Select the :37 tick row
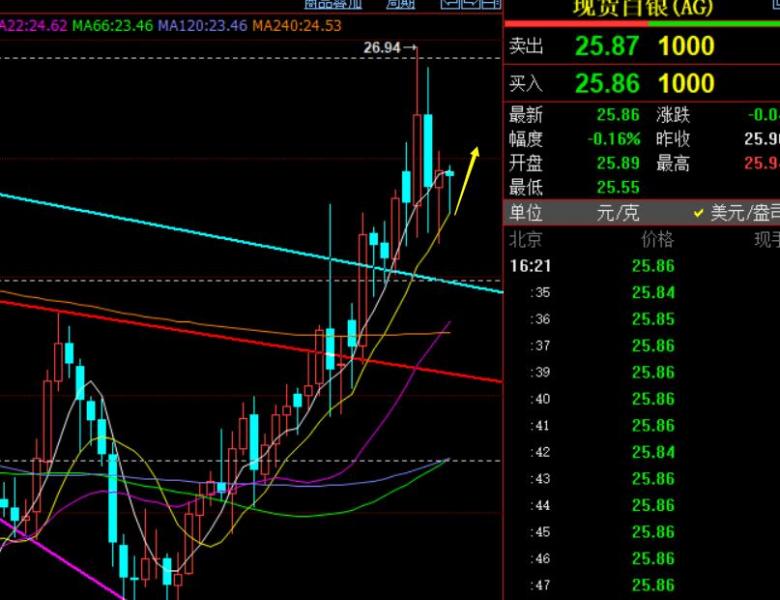780x600 pixels. point(642,346)
